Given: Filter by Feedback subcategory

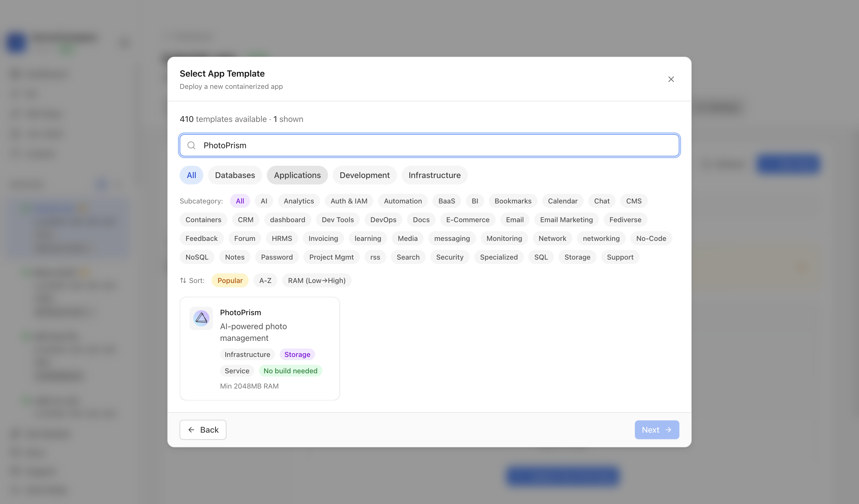Looking at the screenshot, I should click(x=202, y=238).
